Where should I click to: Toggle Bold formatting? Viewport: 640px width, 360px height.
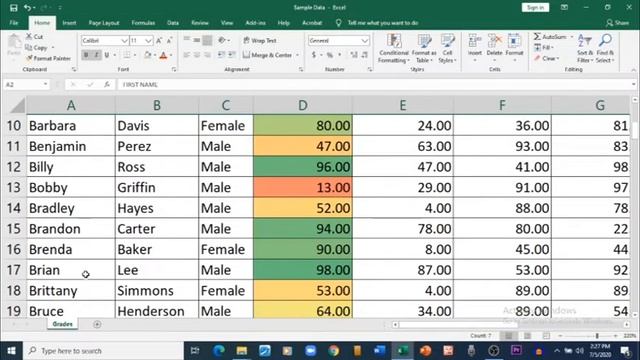[x=86, y=55]
